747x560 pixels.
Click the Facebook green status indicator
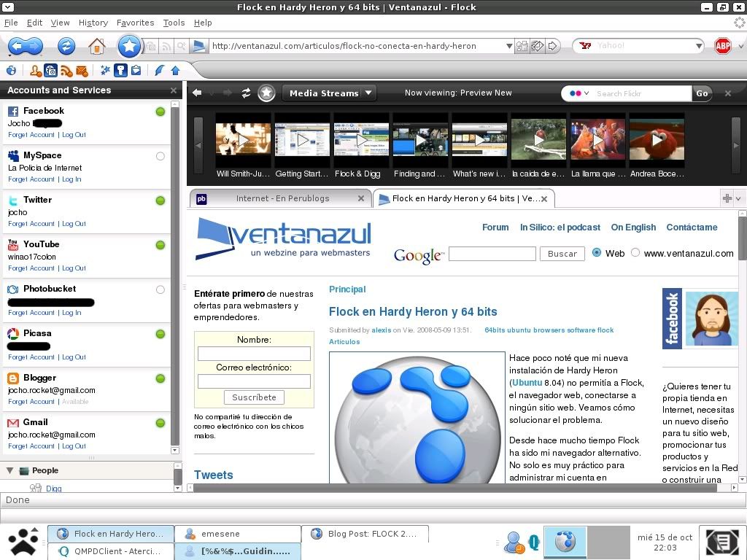tap(160, 112)
